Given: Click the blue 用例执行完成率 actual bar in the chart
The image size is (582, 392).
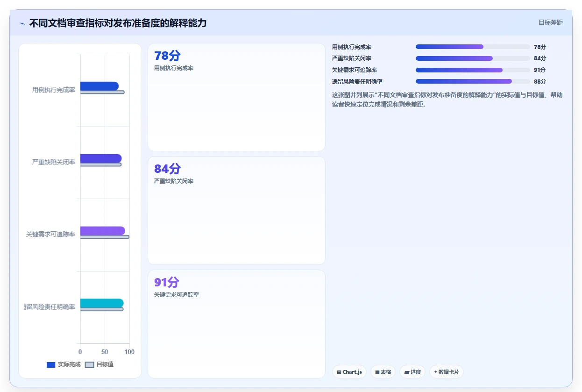Looking at the screenshot, I should pos(99,86).
